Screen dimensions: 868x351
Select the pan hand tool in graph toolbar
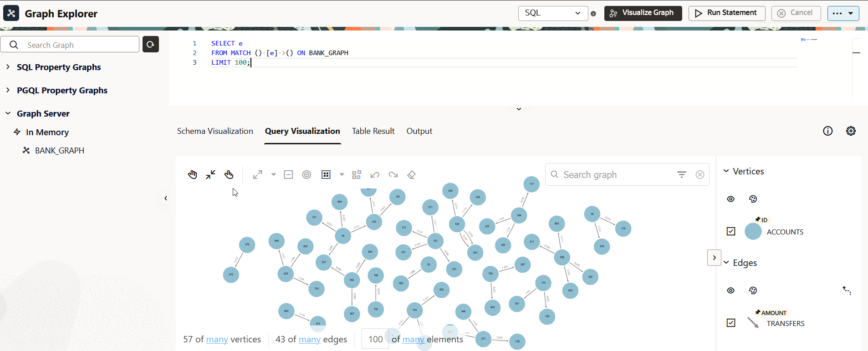pos(192,175)
